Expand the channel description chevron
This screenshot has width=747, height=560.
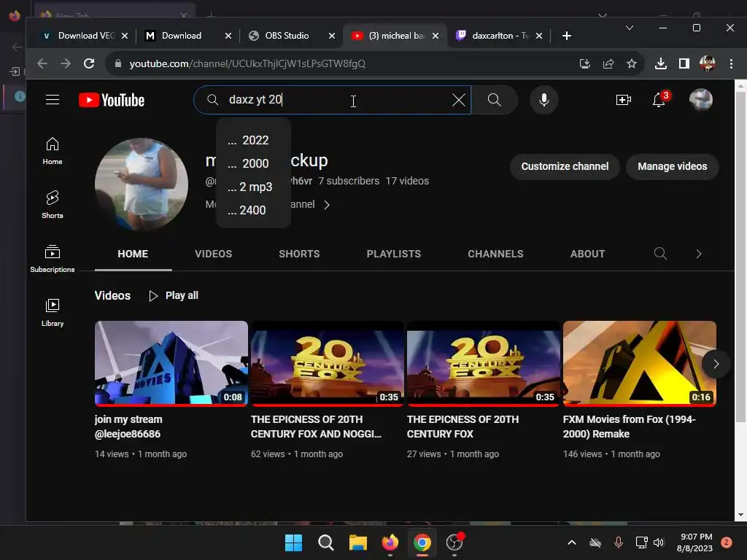pos(327,205)
